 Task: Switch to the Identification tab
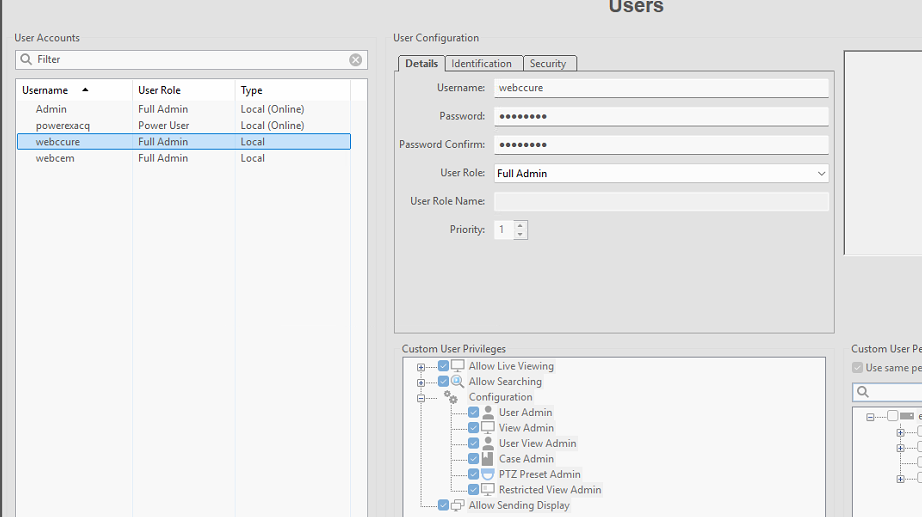481,64
